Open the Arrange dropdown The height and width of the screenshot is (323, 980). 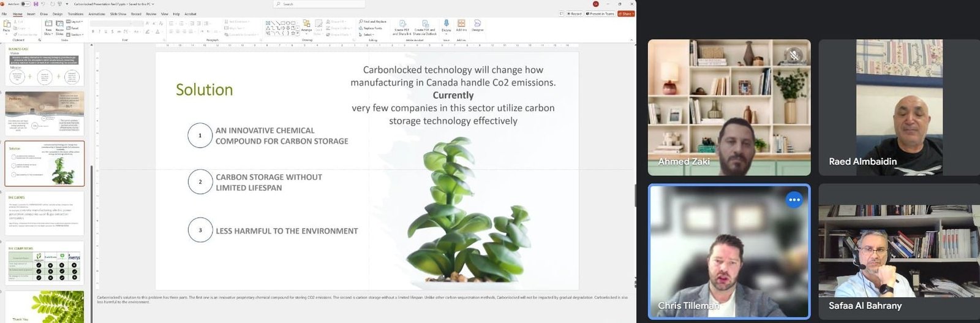[307, 28]
